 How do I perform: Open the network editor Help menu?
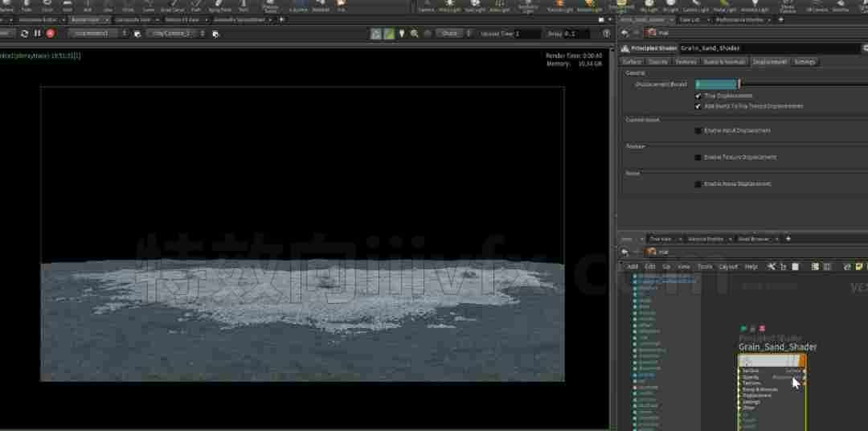[751, 266]
